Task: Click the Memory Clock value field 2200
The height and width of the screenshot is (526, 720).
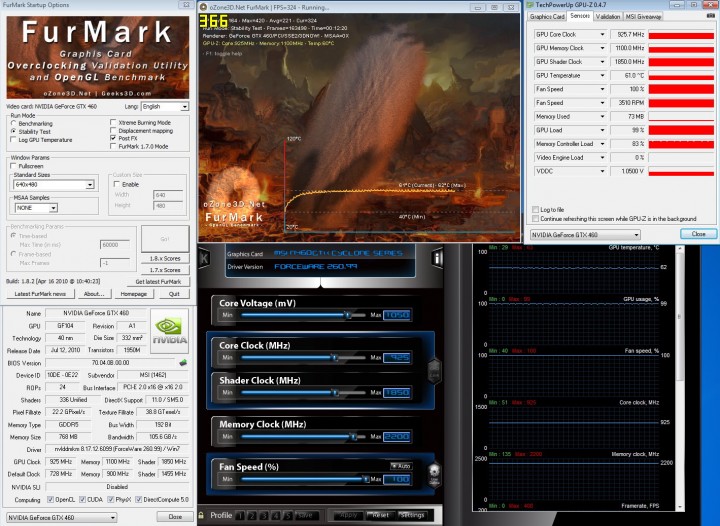Action: [397, 436]
